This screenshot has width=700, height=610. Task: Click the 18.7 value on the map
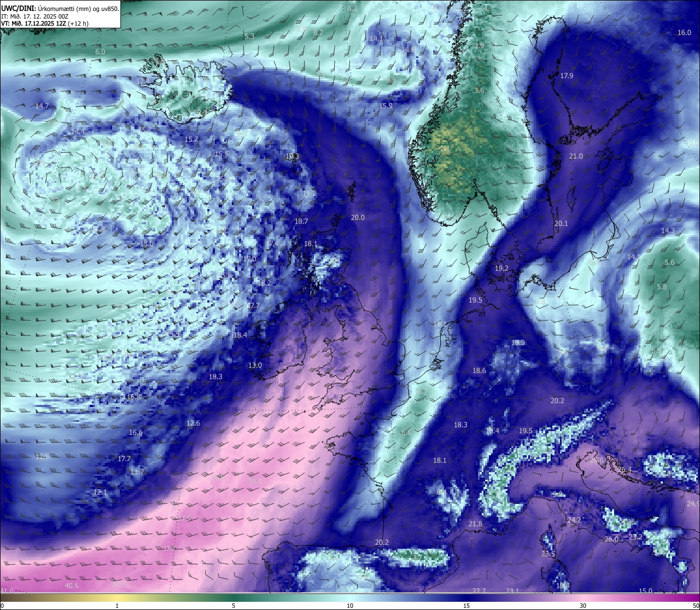301,221
